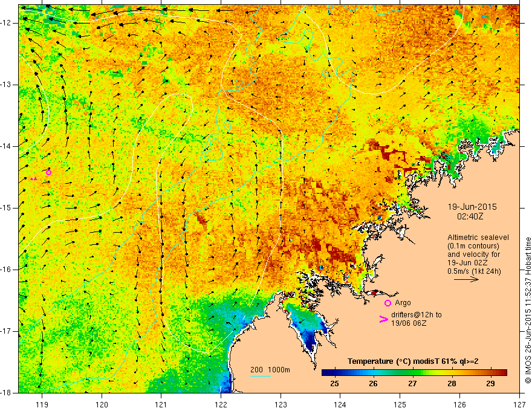Select the 'and velocity for' caption line
The image size is (532, 411).
(x=473, y=254)
